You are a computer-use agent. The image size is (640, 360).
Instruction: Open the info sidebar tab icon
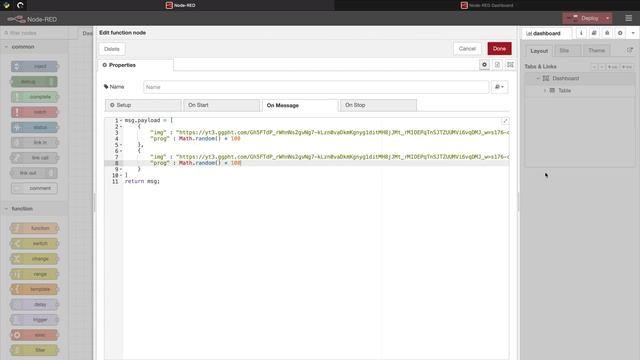point(581,33)
